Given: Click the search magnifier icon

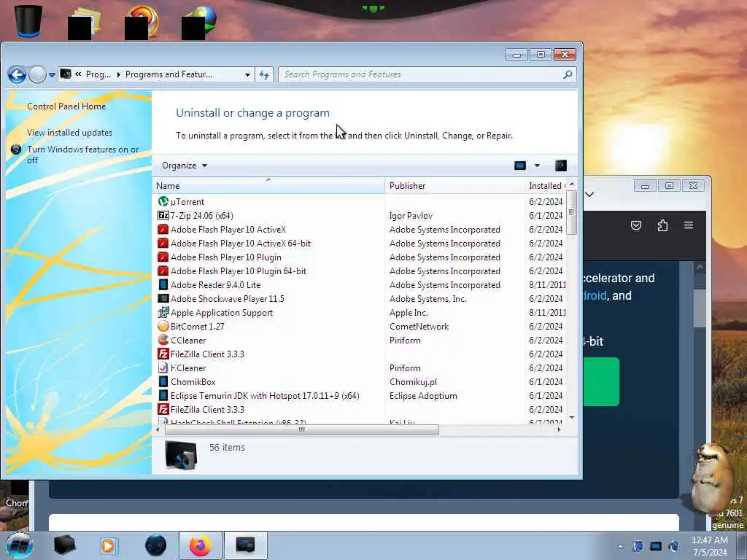Looking at the screenshot, I should [x=568, y=74].
